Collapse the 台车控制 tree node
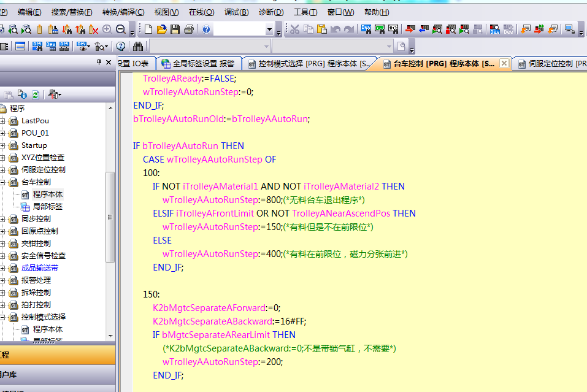 2,182
